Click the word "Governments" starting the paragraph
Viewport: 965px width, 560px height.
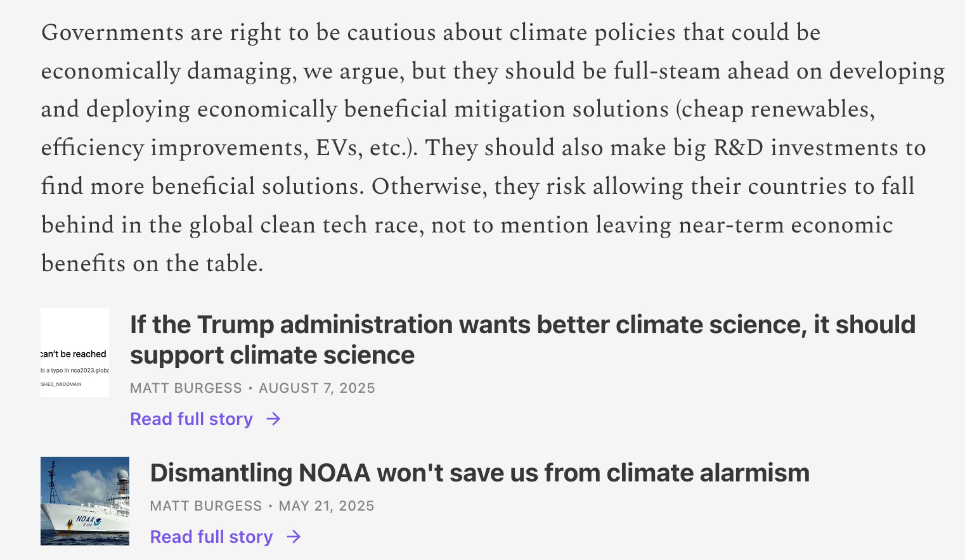112,32
